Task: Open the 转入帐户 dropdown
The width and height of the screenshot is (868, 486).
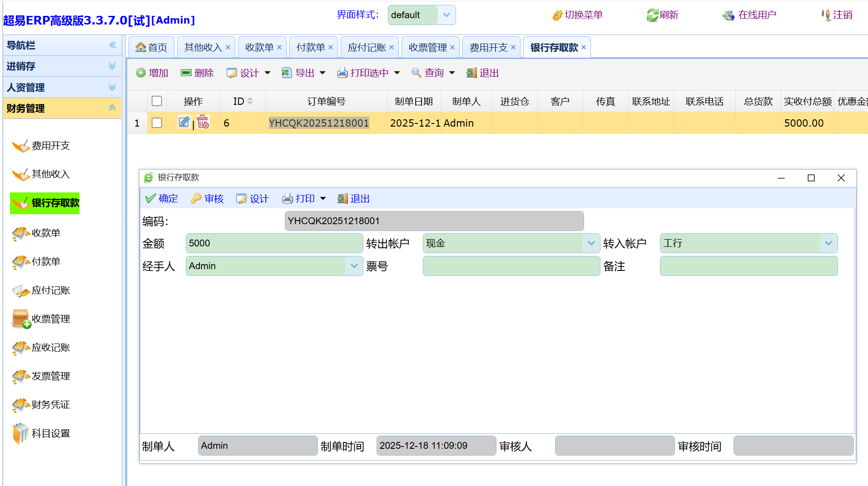Action: [x=828, y=243]
